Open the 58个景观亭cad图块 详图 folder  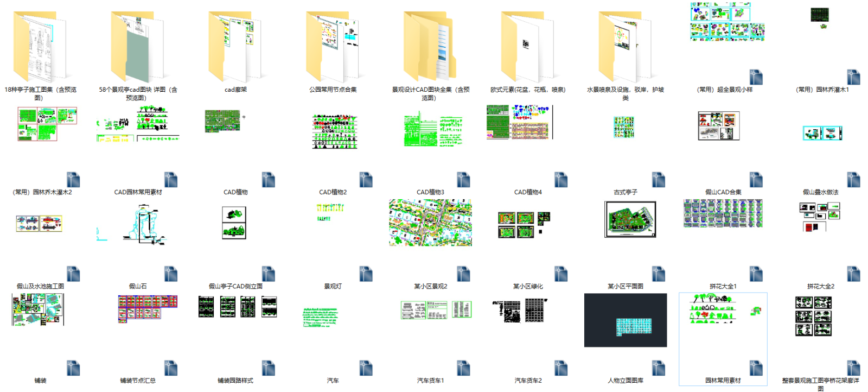(138, 47)
